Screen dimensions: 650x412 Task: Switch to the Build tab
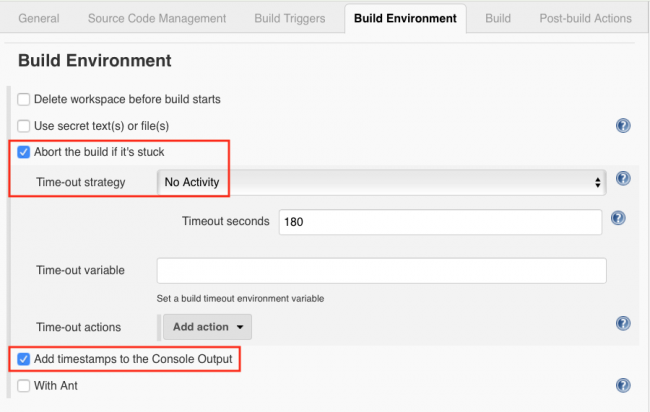click(x=497, y=18)
